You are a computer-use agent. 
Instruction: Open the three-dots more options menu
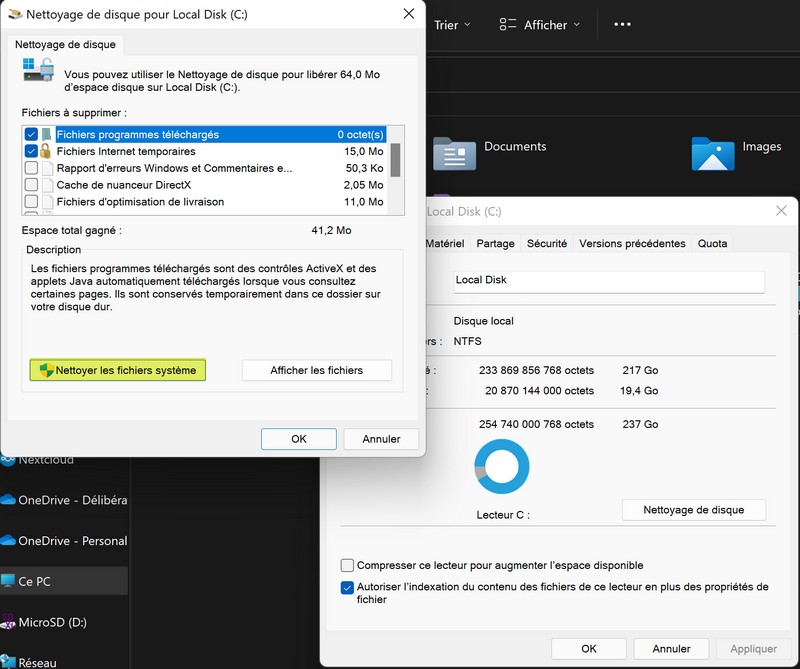pyautogui.click(x=622, y=25)
